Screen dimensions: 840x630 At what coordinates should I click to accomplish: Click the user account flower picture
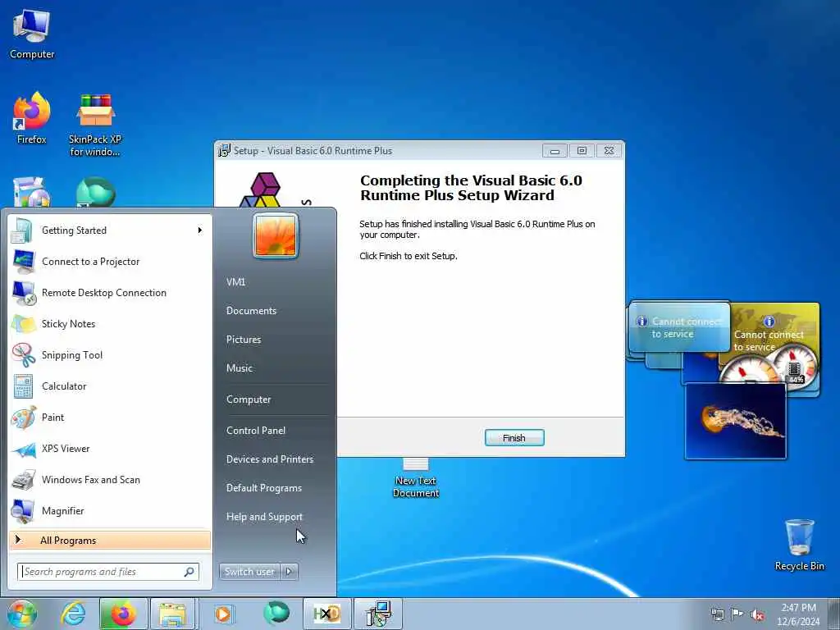click(276, 235)
